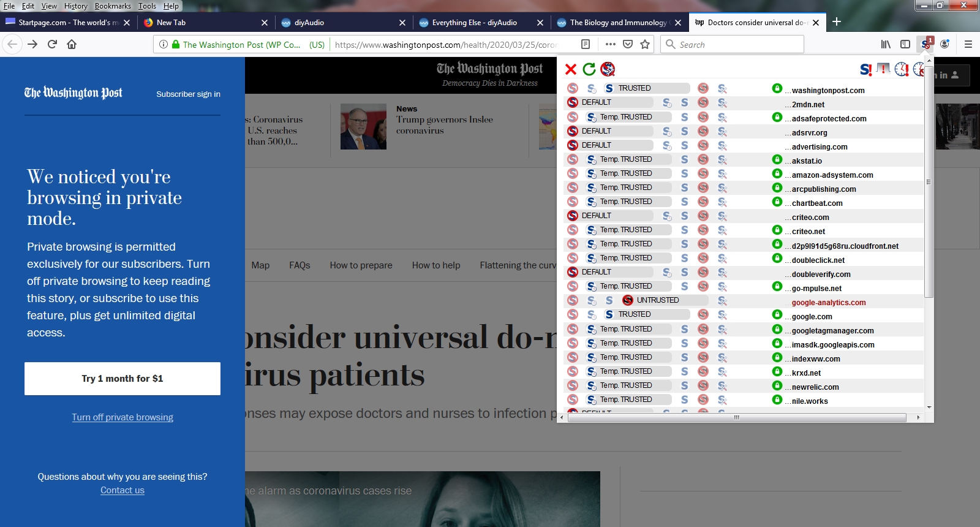Toggle HTTPS-only lock for google.com

777,314
